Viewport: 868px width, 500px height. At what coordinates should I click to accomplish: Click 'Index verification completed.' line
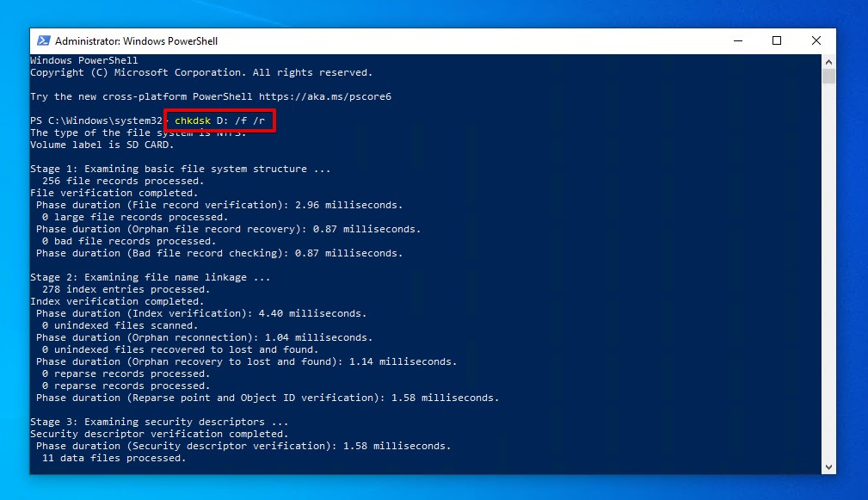pos(117,301)
